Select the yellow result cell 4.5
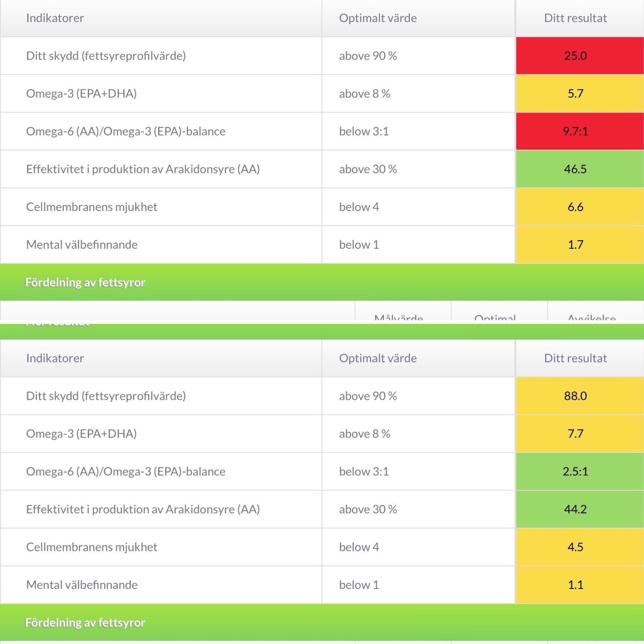The width and height of the screenshot is (644, 644). coord(580,547)
